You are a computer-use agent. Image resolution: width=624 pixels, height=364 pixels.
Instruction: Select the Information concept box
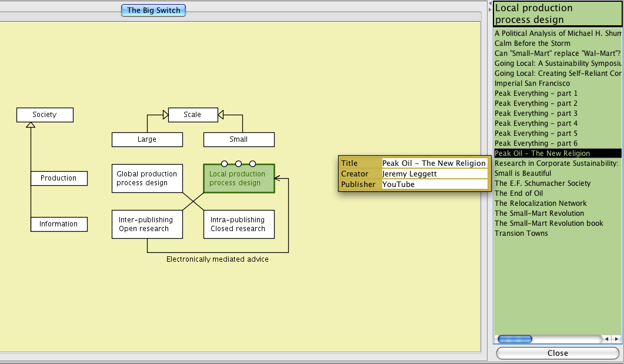click(x=59, y=224)
